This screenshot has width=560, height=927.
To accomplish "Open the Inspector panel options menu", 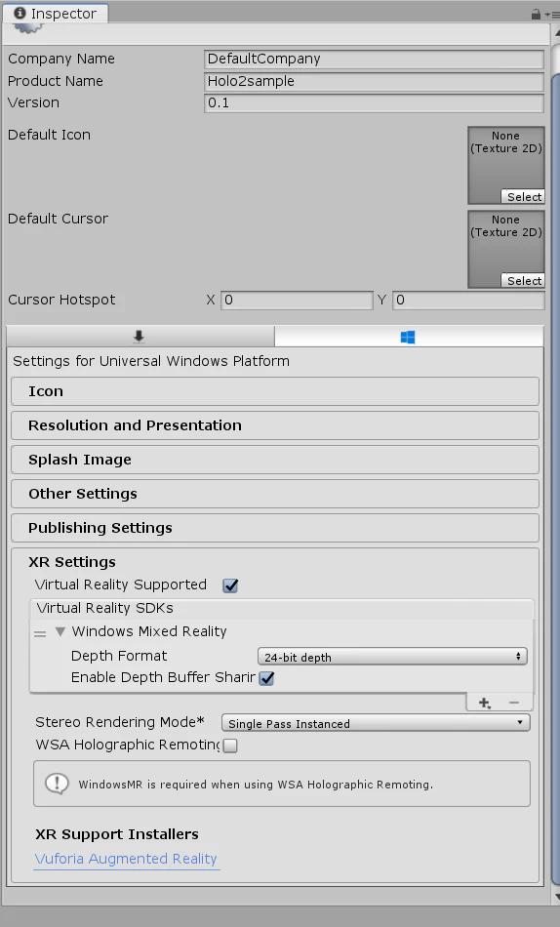I will coord(552,15).
